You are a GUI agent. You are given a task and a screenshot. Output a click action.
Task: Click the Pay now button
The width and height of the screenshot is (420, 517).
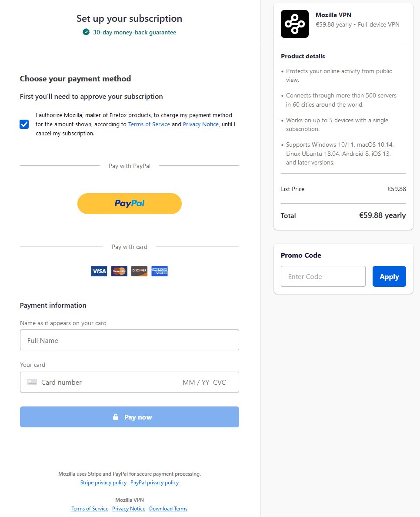pyautogui.click(x=130, y=417)
